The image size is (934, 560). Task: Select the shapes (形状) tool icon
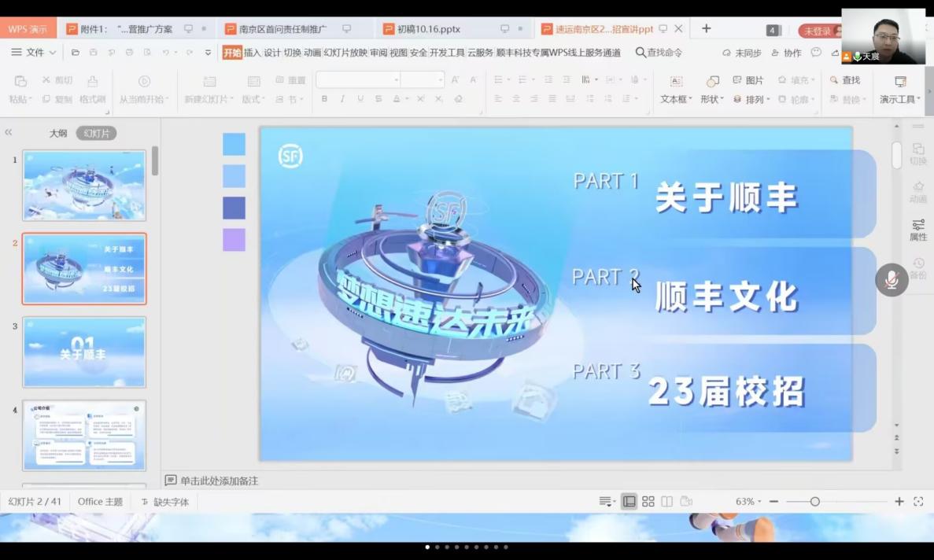click(712, 82)
